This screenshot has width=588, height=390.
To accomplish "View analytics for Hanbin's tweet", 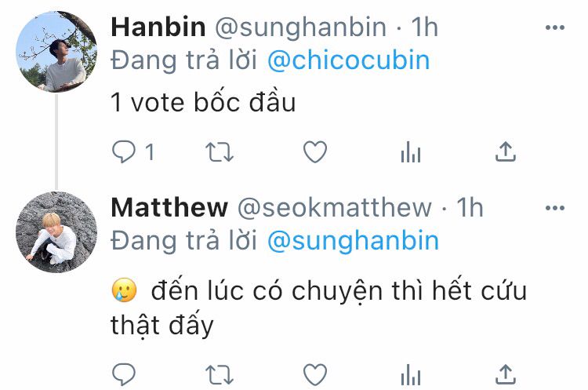I will 411,151.
